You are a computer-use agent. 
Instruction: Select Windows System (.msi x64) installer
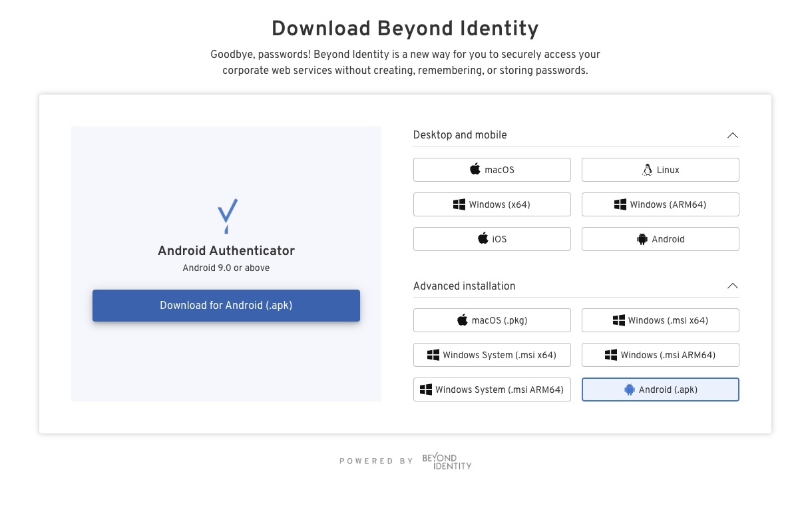click(492, 355)
